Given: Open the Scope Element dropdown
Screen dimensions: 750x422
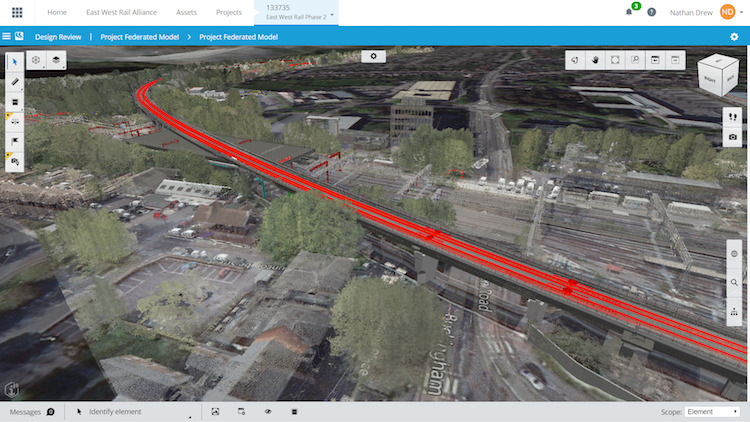Looking at the screenshot, I should (712, 411).
